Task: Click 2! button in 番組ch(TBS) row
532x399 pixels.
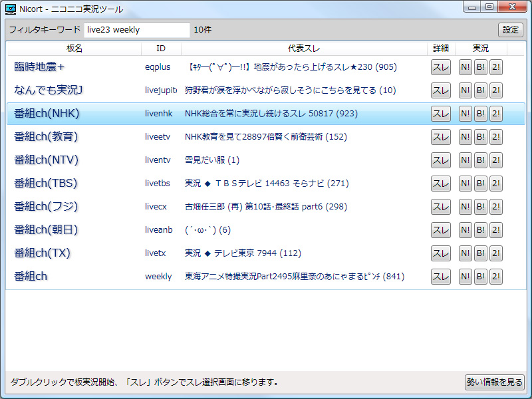Action: pos(496,184)
